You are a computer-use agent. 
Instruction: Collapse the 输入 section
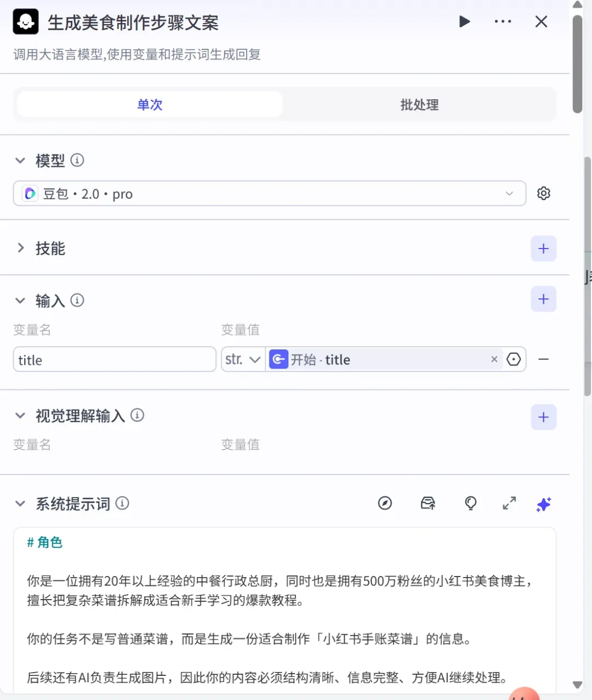(20, 300)
